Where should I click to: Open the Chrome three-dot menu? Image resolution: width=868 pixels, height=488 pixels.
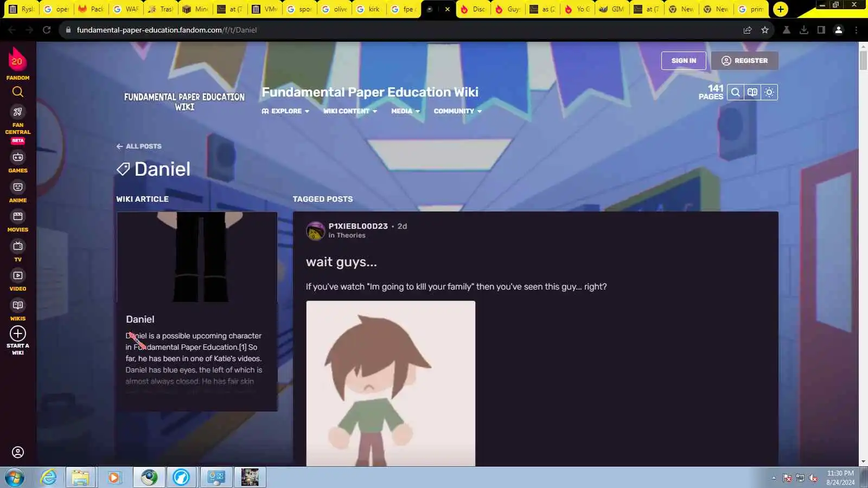(857, 30)
